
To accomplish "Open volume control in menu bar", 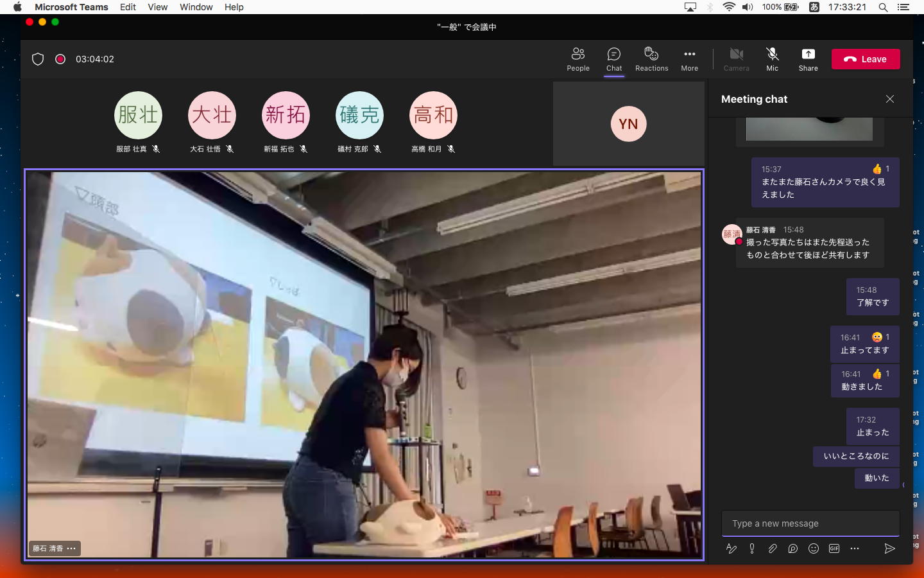I will click(x=748, y=7).
